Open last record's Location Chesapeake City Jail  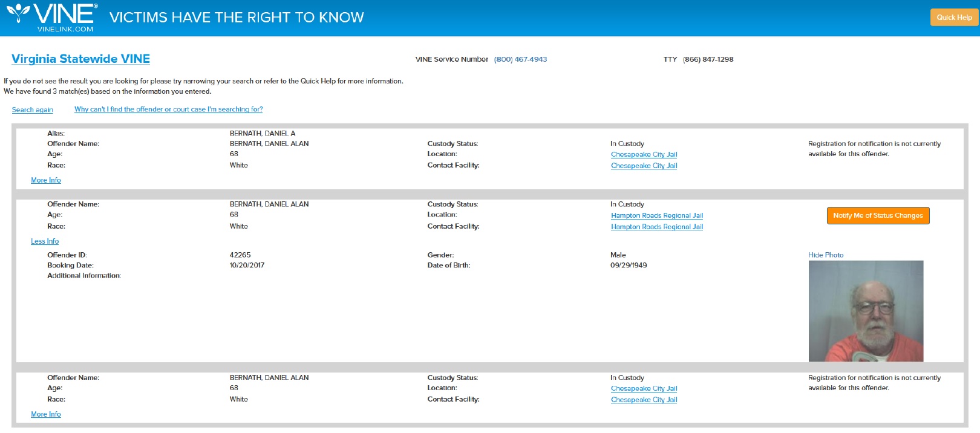click(x=644, y=389)
